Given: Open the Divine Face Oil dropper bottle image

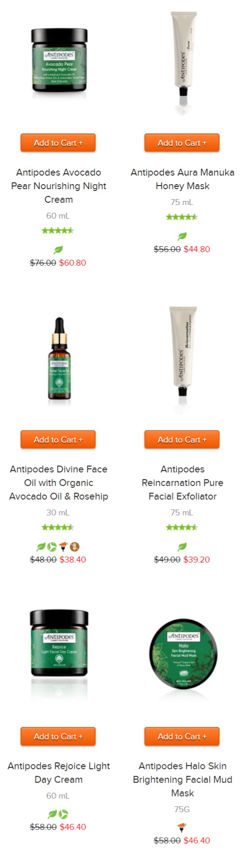Looking at the screenshot, I should pos(59,359).
